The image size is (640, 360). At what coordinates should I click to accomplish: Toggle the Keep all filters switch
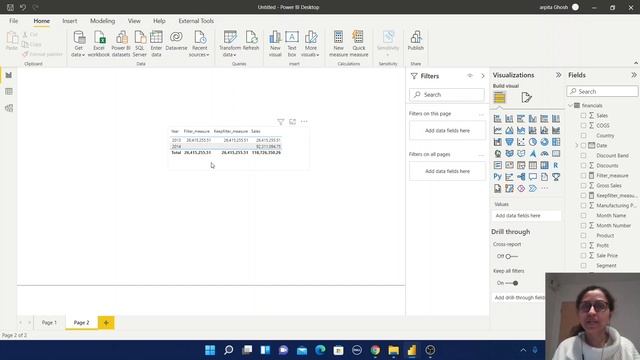tap(511, 283)
